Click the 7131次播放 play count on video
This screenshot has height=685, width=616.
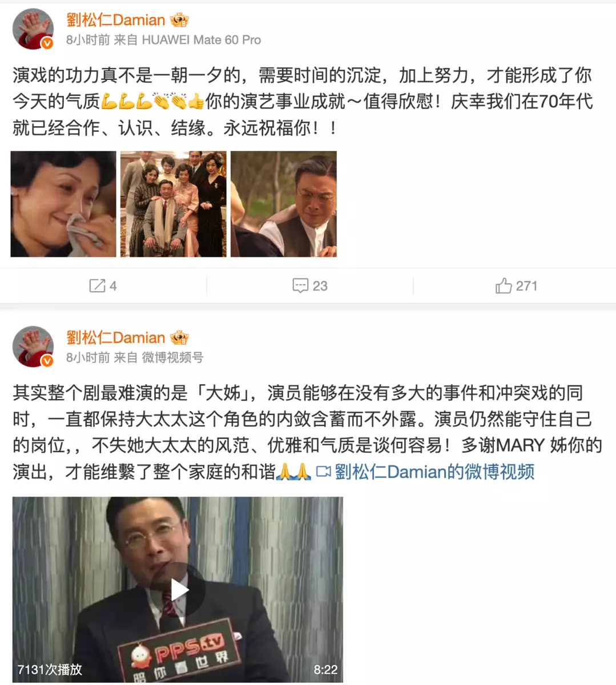click(x=50, y=670)
